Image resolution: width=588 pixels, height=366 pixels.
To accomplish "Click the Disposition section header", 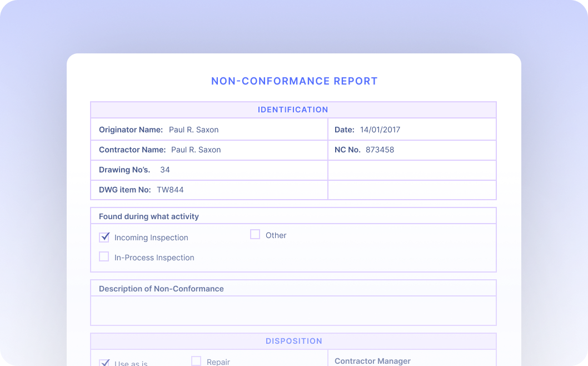I will [293, 341].
